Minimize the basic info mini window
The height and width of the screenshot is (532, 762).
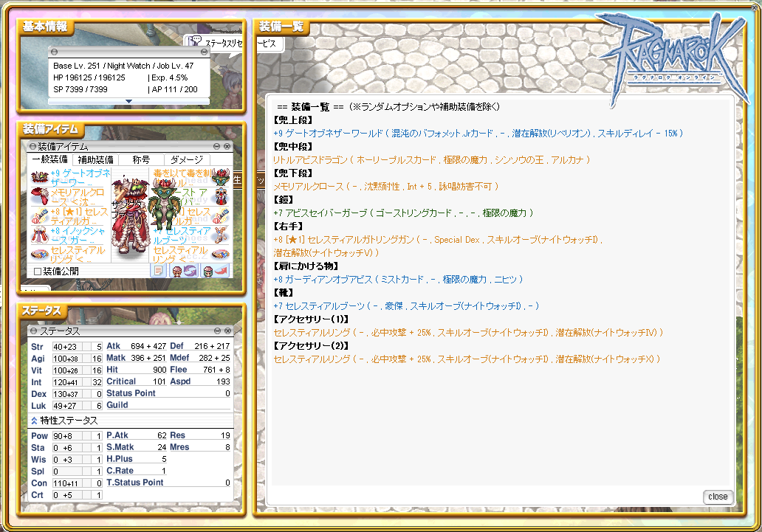click(x=204, y=52)
